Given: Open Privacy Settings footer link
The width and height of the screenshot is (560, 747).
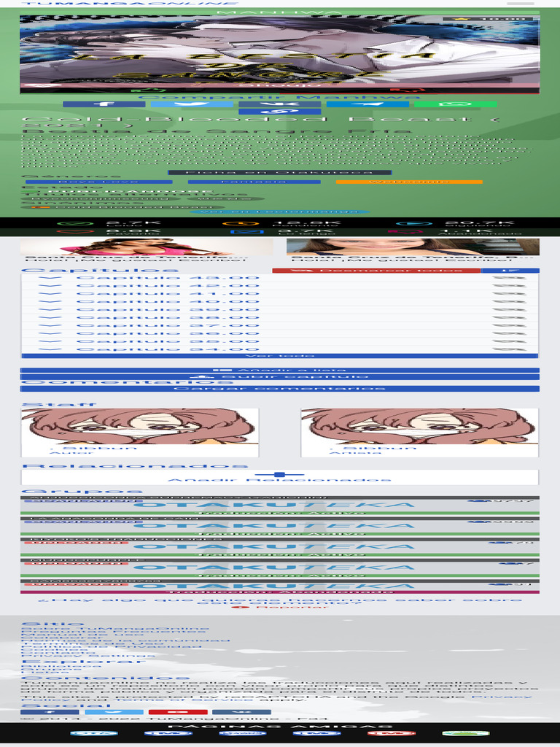Looking at the screenshot, I should [x=88, y=656].
